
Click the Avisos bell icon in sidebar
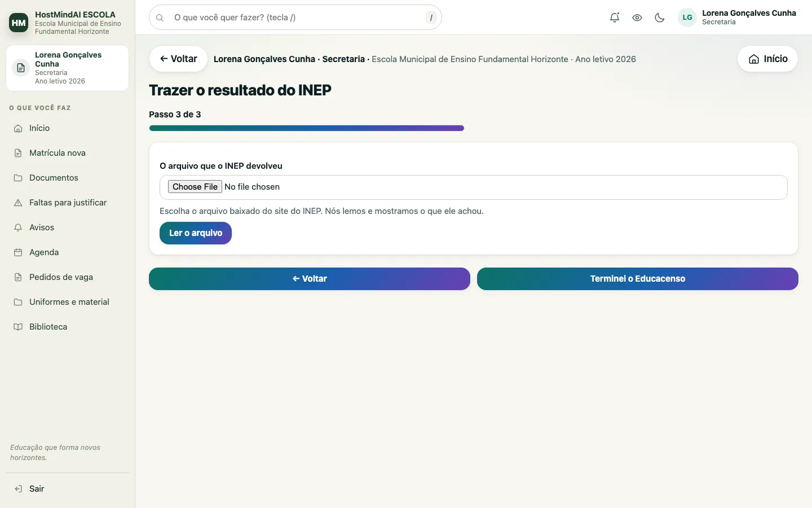coord(18,227)
